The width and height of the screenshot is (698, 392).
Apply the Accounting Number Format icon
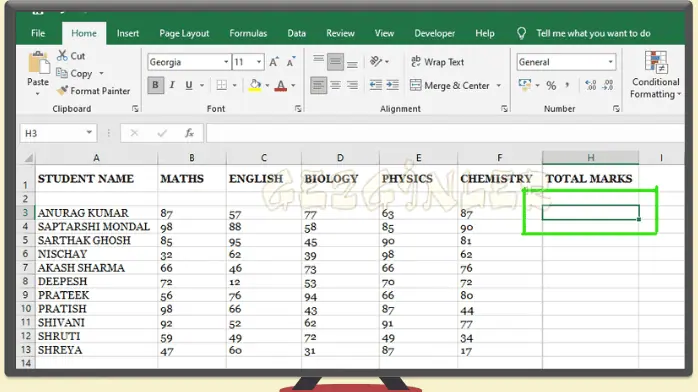point(525,85)
